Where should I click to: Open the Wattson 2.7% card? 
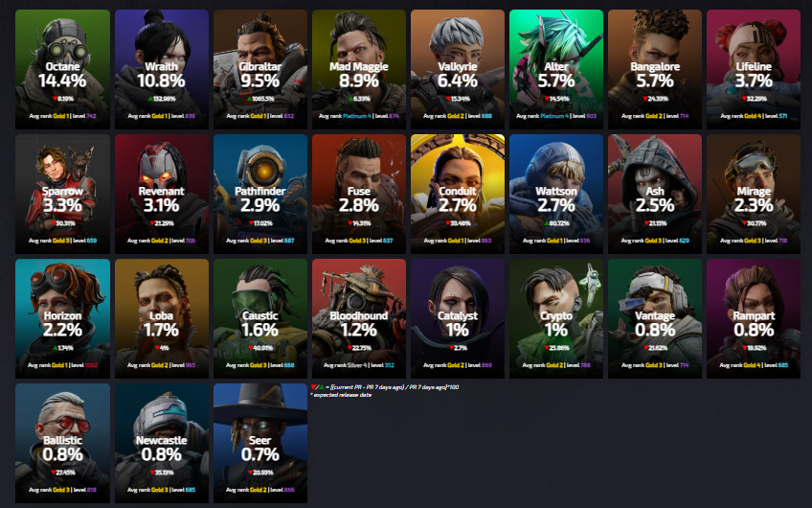pos(556,194)
